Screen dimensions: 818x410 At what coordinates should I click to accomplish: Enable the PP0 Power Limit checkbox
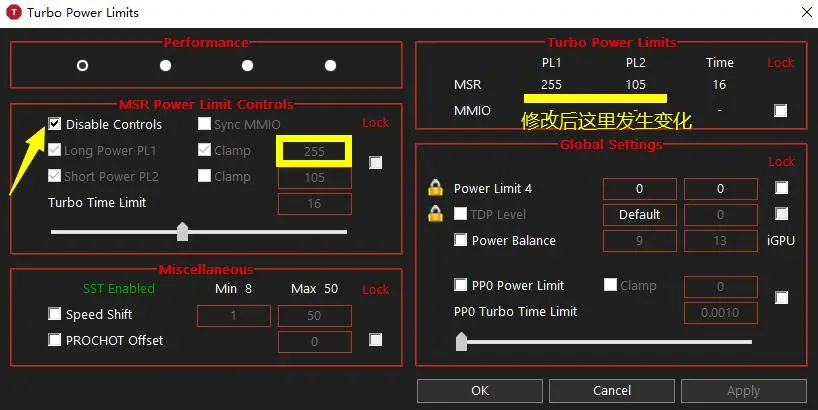pyautogui.click(x=461, y=285)
